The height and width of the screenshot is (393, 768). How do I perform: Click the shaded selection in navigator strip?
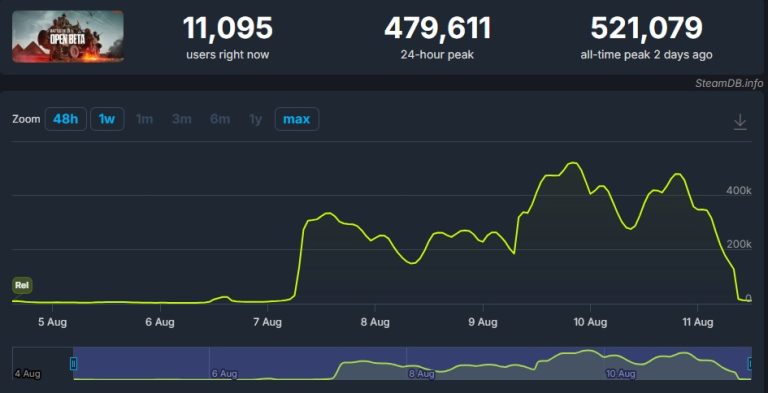[x=411, y=363]
